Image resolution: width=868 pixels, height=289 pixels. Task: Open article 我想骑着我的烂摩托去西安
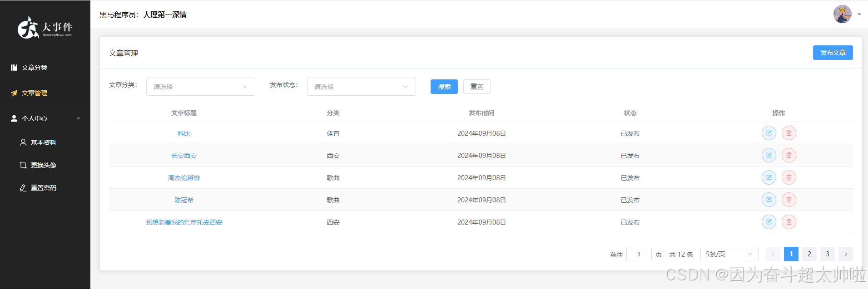pyautogui.click(x=184, y=222)
